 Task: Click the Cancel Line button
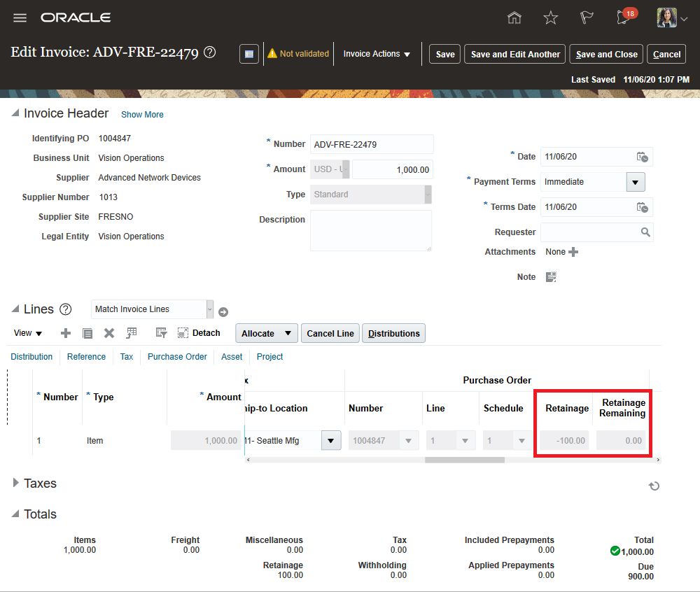(330, 333)
